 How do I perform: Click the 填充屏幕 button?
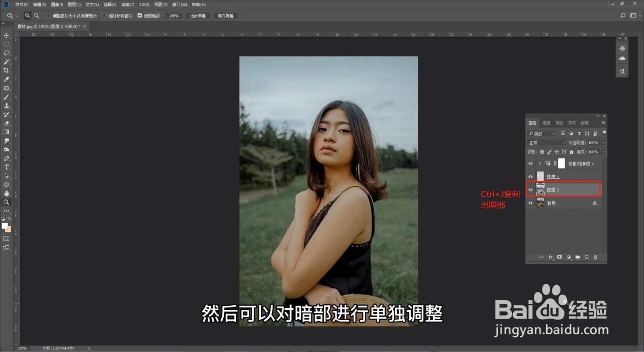225,16
